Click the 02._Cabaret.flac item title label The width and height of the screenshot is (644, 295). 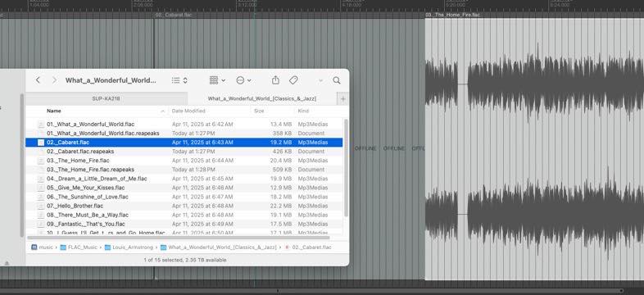(174, 15)
